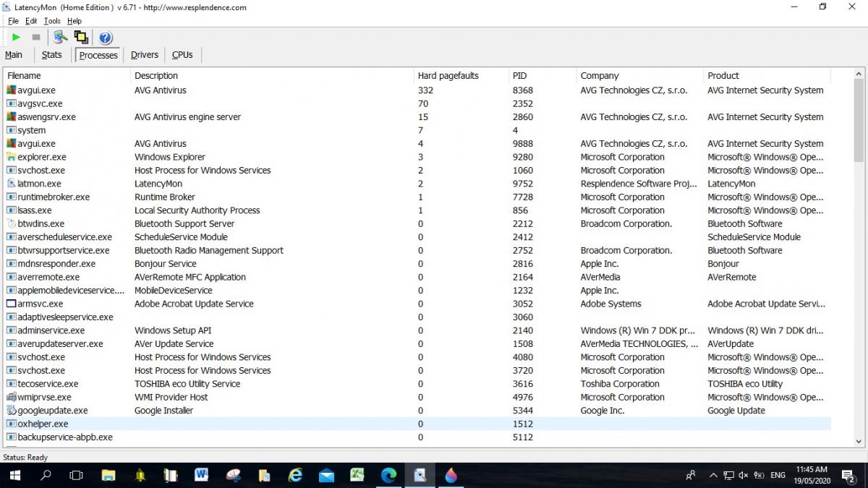Select the runtimebroker.exe row
This screenshot has height=488, width=868.
[x=418, y=197]
